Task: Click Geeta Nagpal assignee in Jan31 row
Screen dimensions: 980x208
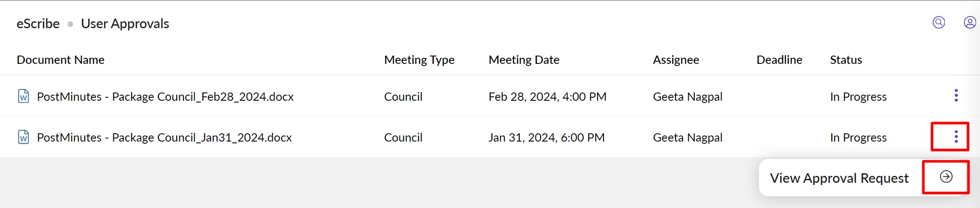Action: pyautogui.click(x=687, y=138)
